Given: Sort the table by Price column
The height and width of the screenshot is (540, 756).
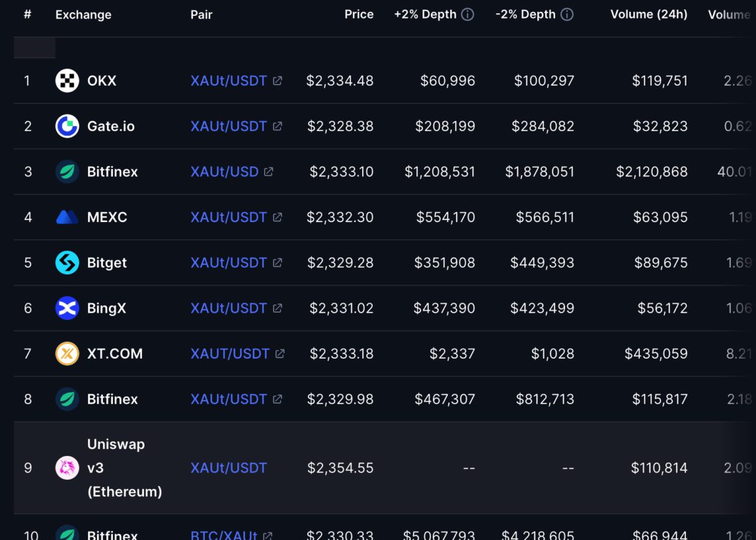Looking at the screenshot, I should click(358, 14).
